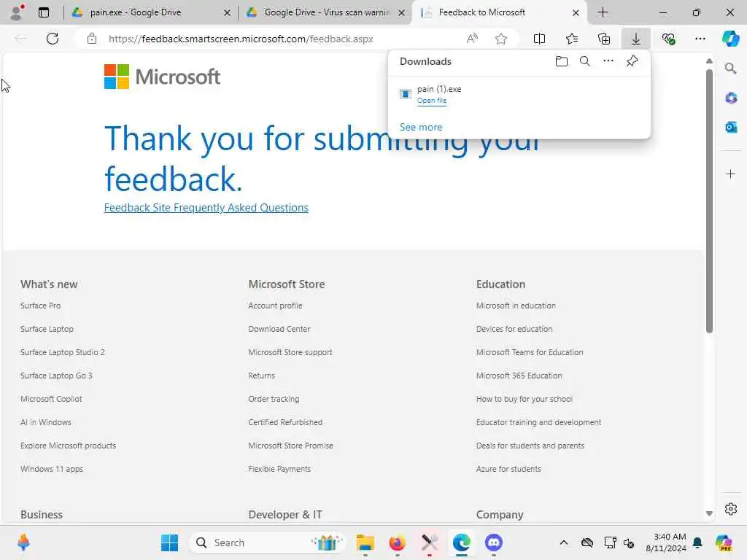747x560 pixels.
Task: Open Deals for students and parents link
Action: coord(530,446)
